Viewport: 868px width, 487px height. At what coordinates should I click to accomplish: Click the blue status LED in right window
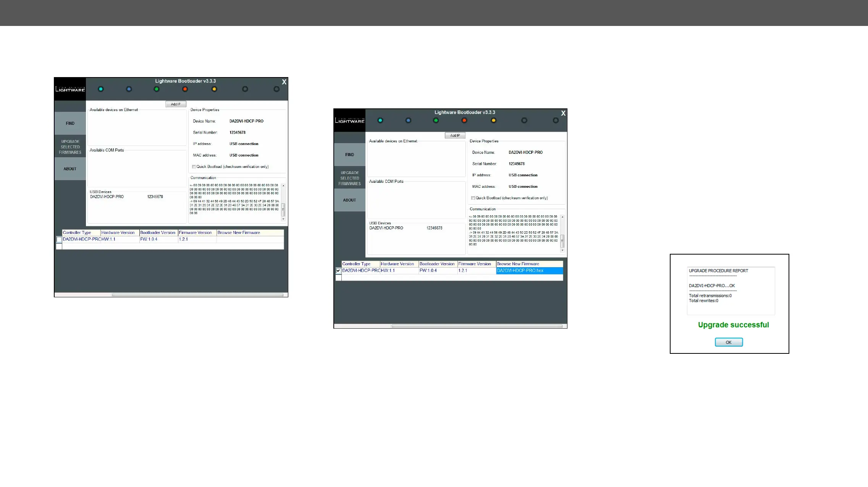click(409, 121)
